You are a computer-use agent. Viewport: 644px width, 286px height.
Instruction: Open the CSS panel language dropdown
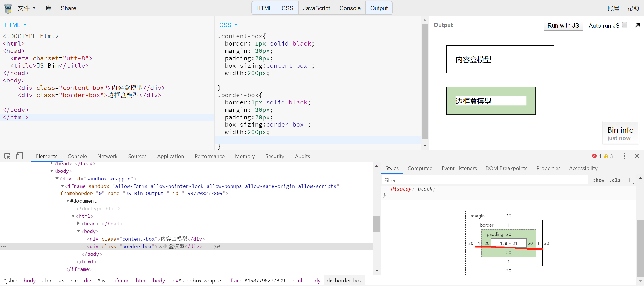[x=228, y=25]
